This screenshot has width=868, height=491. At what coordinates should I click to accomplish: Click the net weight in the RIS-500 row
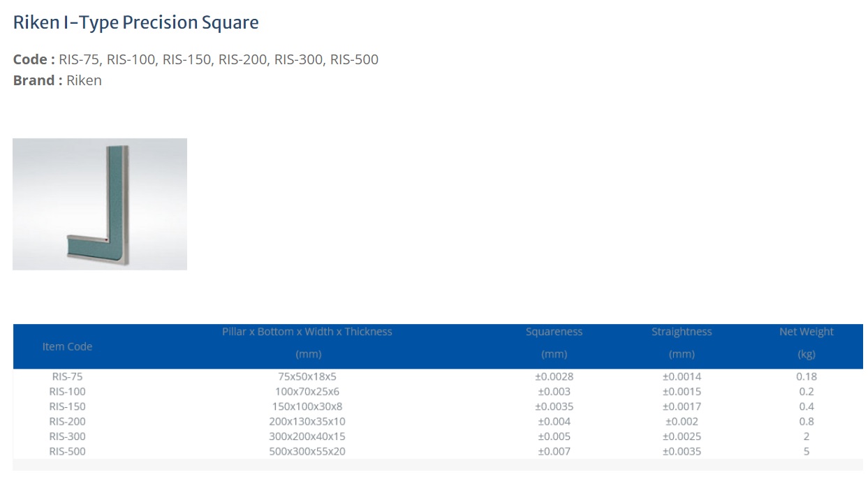pyautogui.click(x=807, y=451)
